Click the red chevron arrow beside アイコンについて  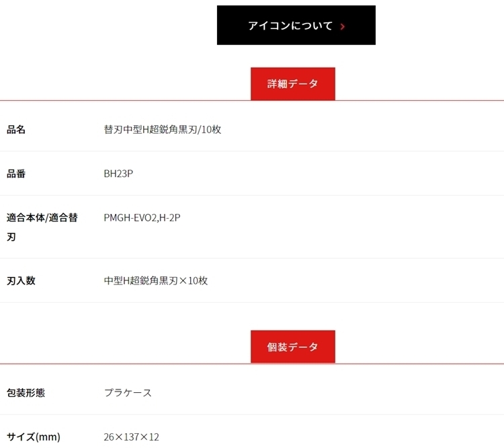click(x=343, y=27)
